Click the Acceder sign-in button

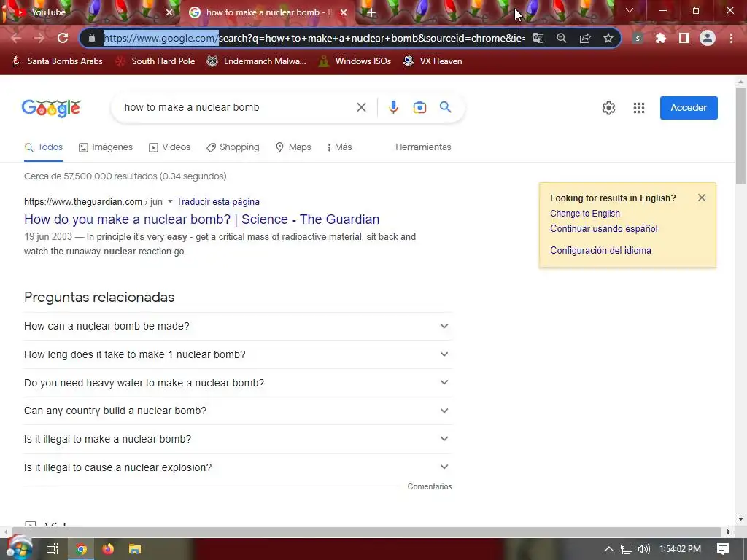click(689, 108)
